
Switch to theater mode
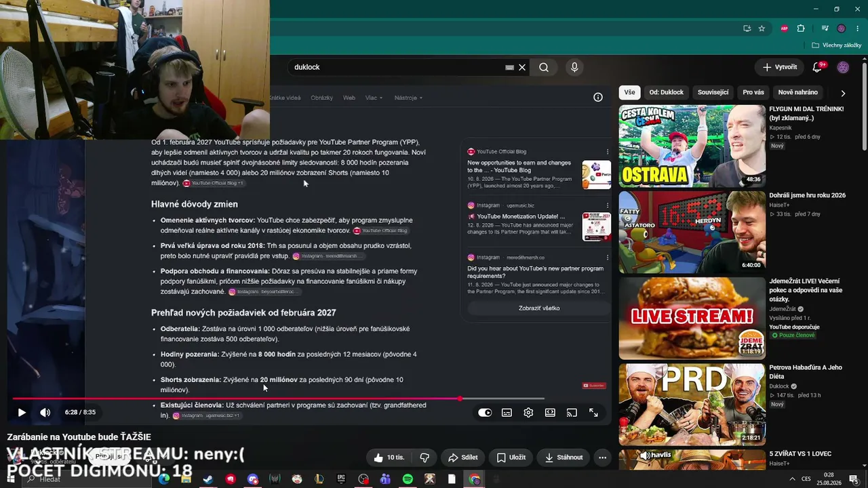[550, 412]
